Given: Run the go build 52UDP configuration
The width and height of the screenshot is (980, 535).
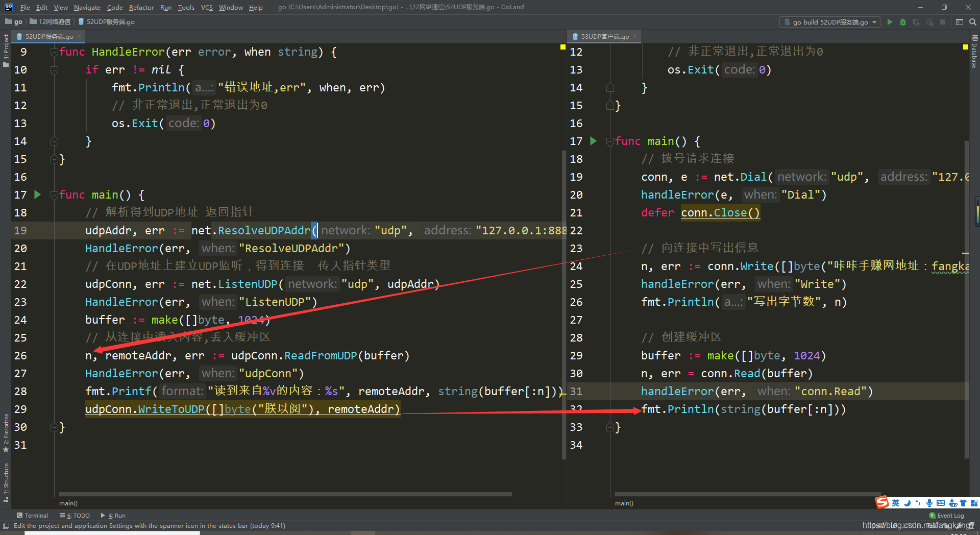Looking at the screenshot, I should pyautogui.click(x=890, y=22).
